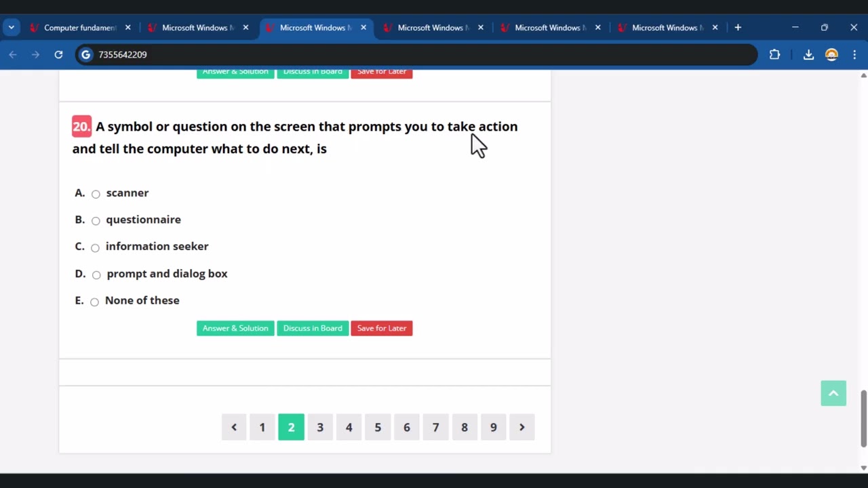868x488 pixels.
Task: Restore down the browser window
Action: (x=825, y=28)
